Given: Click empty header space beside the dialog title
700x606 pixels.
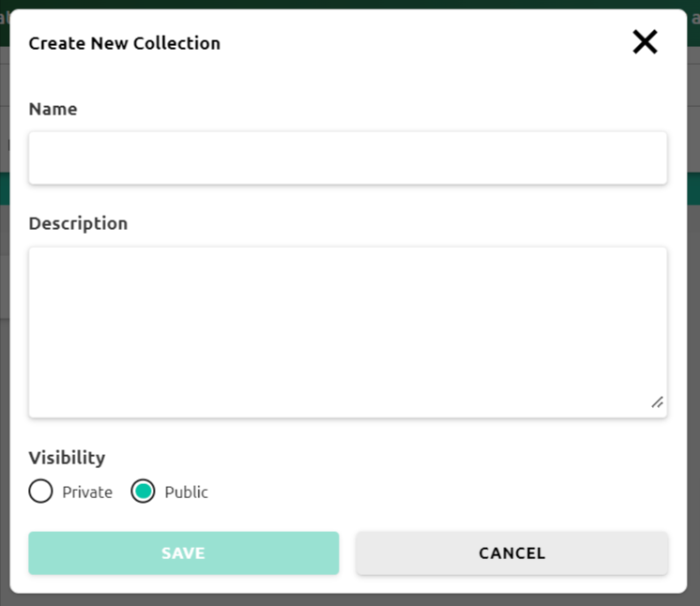Looking at the screenshot, I should [x=422, y=43].
